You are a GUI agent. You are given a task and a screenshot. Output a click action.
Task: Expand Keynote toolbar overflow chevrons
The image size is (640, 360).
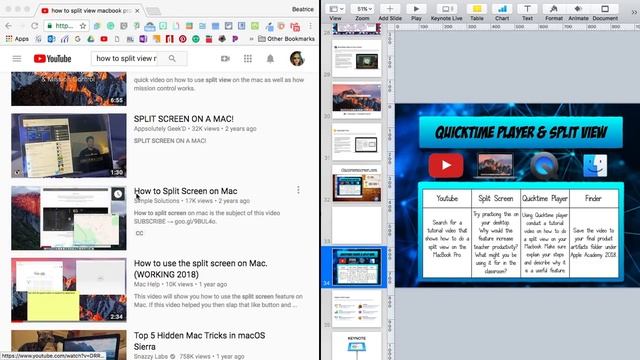634,12
